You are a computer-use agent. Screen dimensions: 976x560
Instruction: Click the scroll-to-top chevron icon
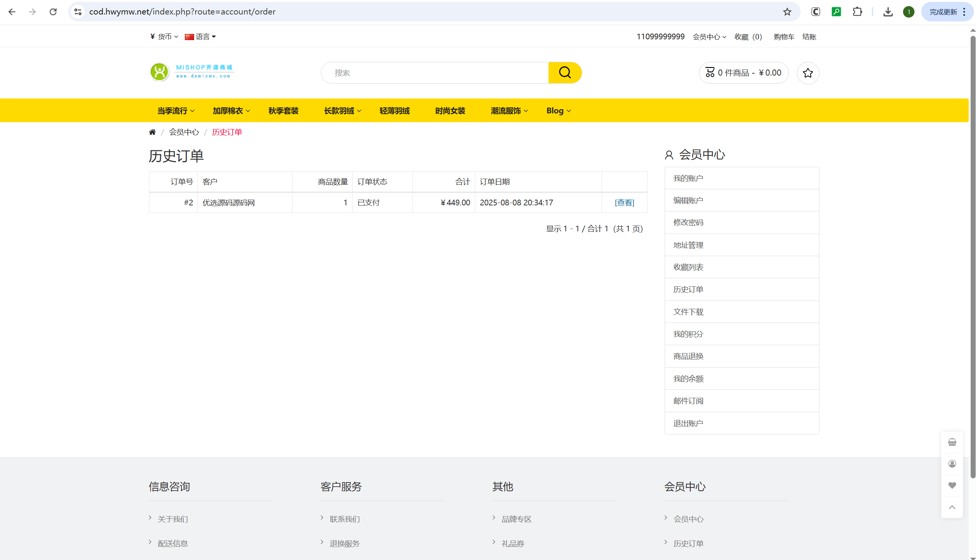pyautogui.click(x=952, y=507)
